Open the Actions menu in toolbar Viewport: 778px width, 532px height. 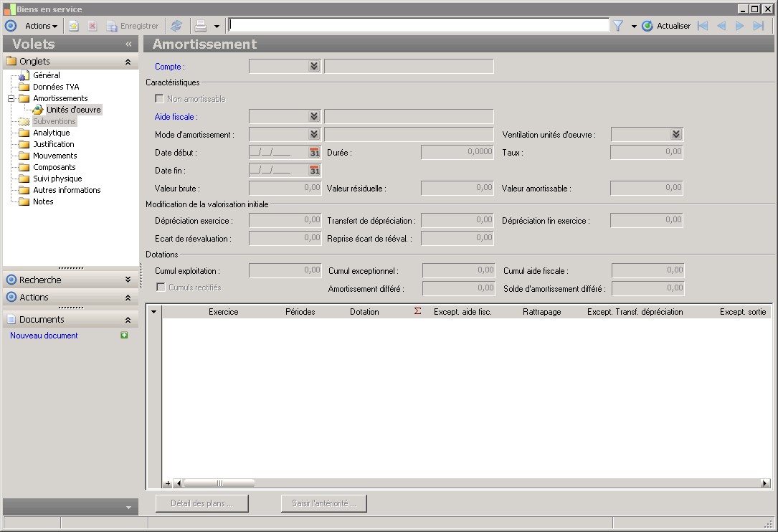[x=41, y=26]
